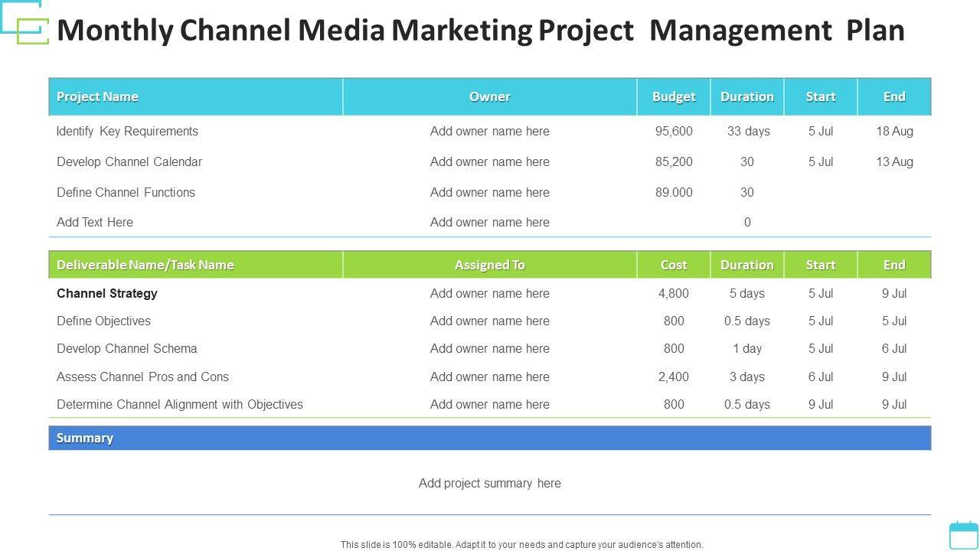Select the budget value '95,600'

674,131
